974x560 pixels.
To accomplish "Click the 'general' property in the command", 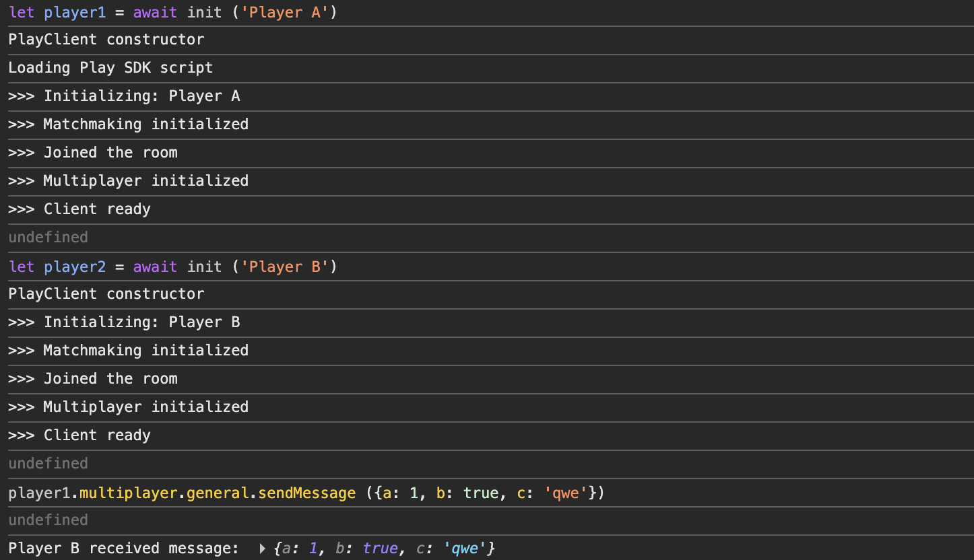I will 218,493.
